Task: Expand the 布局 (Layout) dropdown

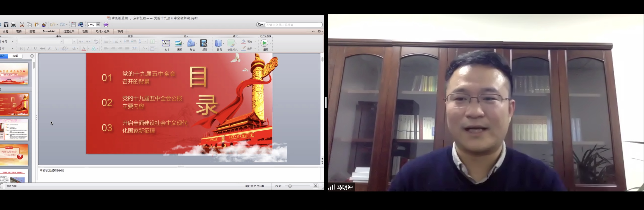Action: pyautogui.click(x=13, y=42)
